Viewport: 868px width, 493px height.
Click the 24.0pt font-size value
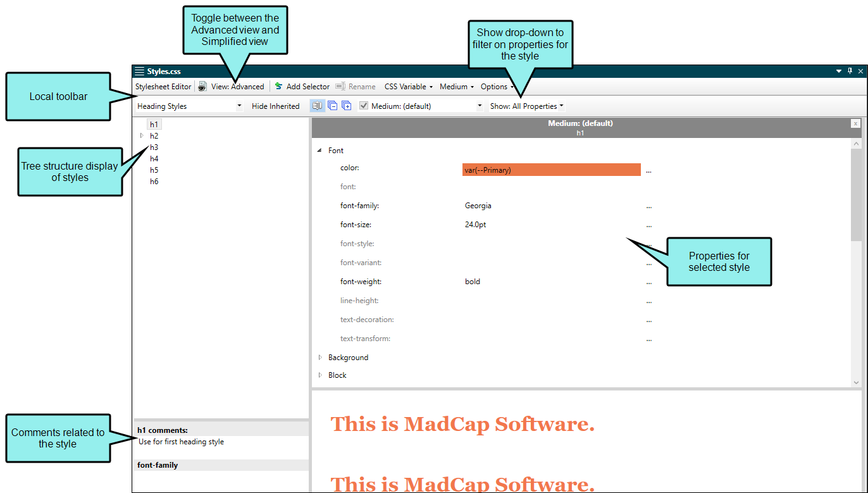[x=476, y=225]
